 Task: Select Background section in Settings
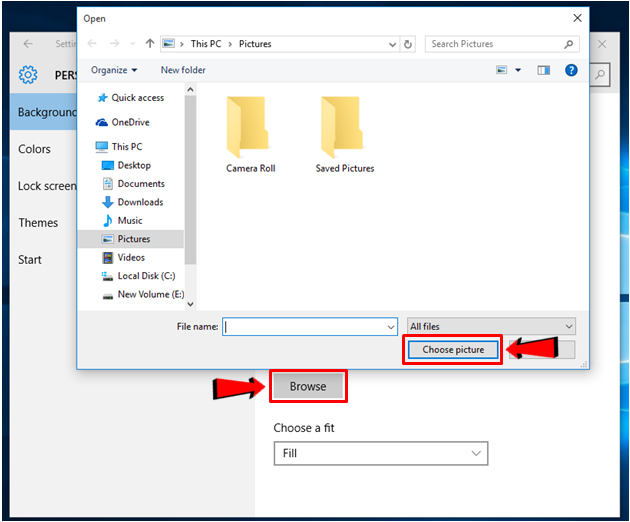pyautogui.click(x=43, y=112)
